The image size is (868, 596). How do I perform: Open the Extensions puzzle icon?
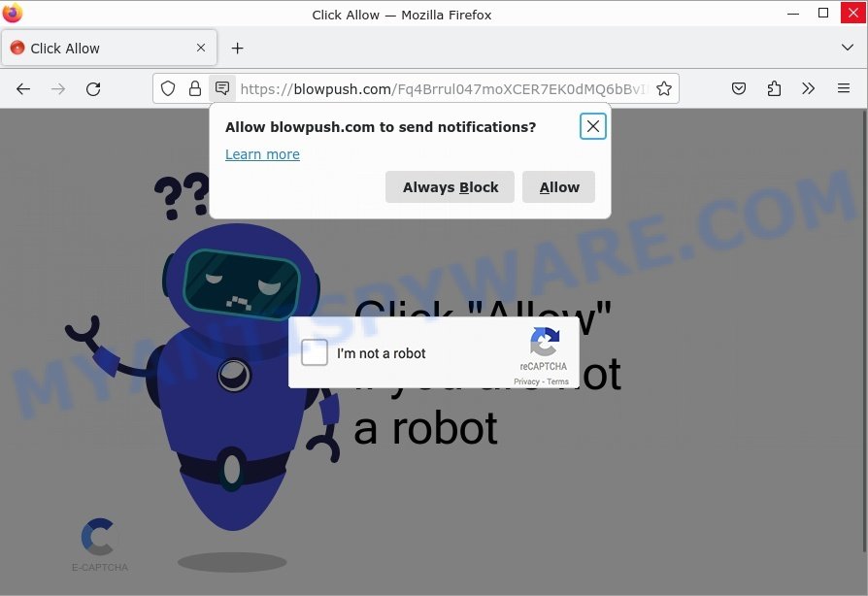pos(774,88)
